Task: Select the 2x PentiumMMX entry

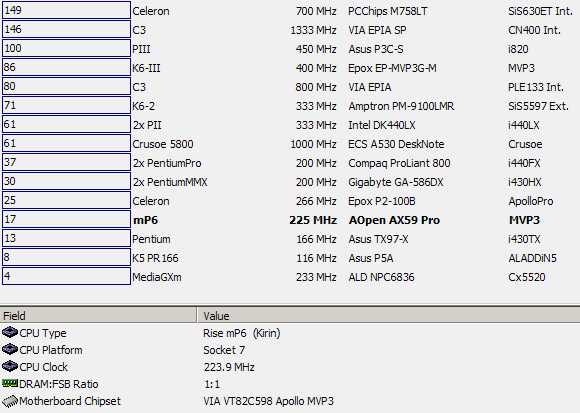Action: (170, 182)
